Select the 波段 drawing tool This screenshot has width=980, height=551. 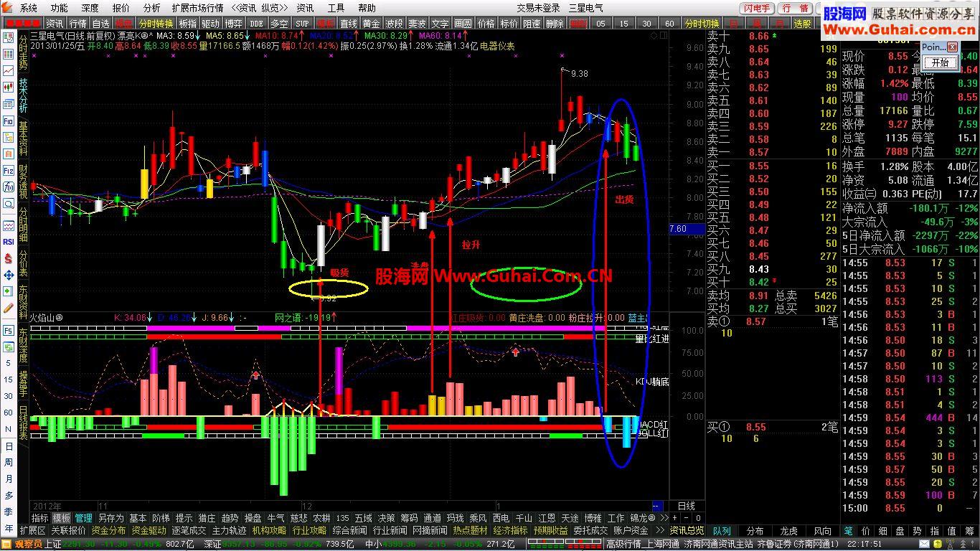point(394,23)
